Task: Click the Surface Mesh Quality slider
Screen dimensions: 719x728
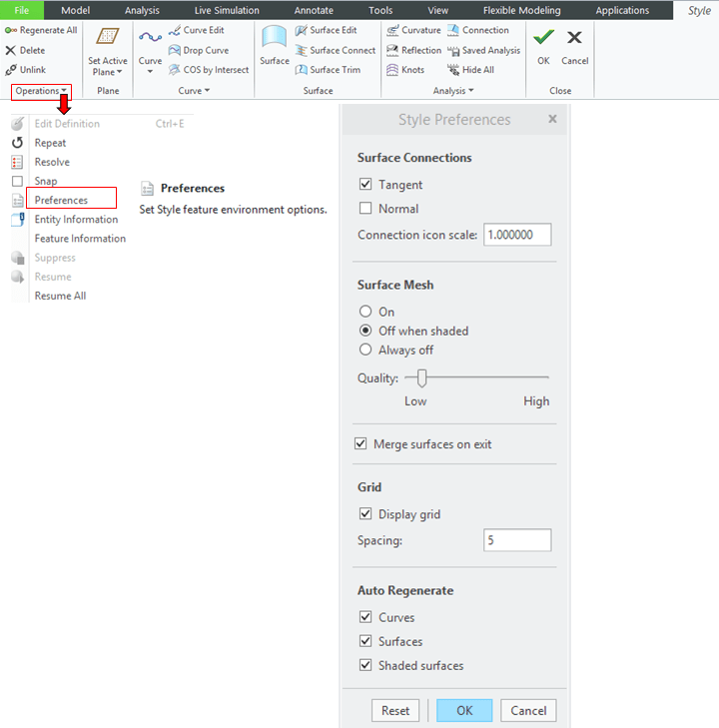Action: [x=422, y=377]
